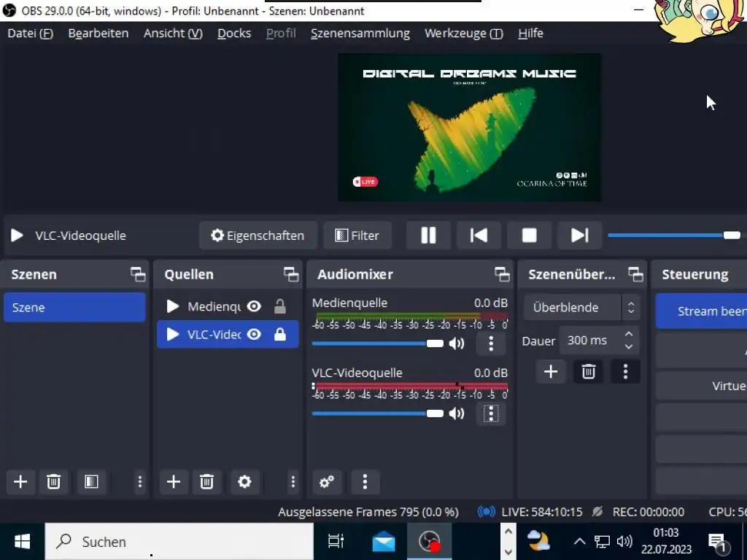Viewport: 747px width, 560px height.
Task: Click the preview video thumbnail
Action: tap(469, 127)
